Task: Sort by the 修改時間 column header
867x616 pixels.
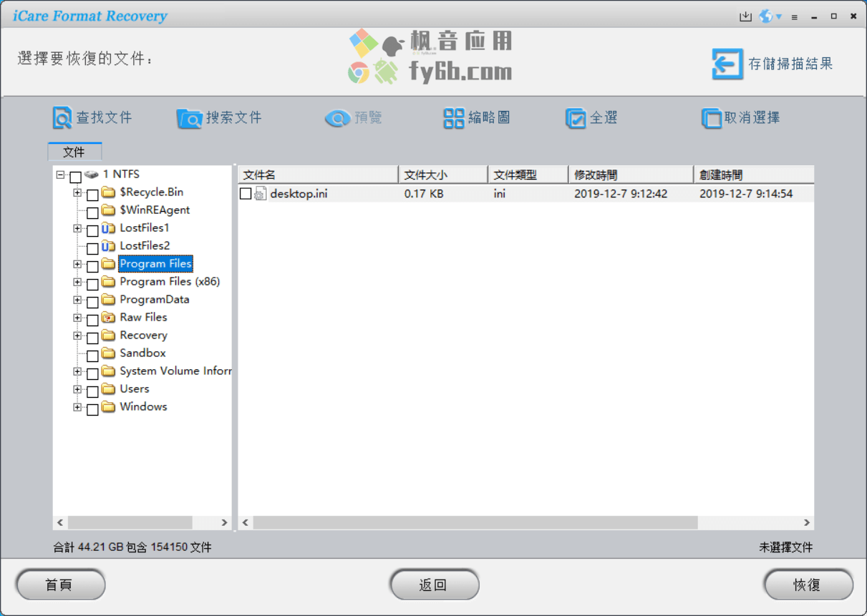Action: 631,175
